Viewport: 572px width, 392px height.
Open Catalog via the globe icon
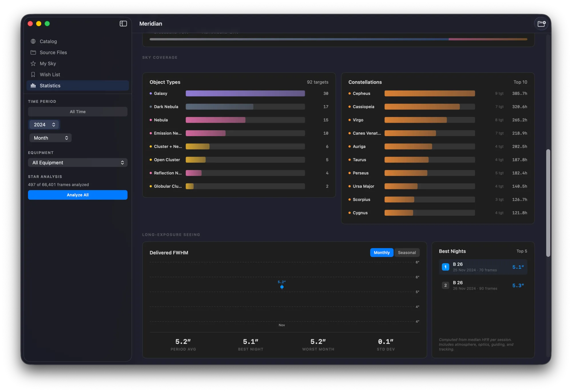[33, 41]
